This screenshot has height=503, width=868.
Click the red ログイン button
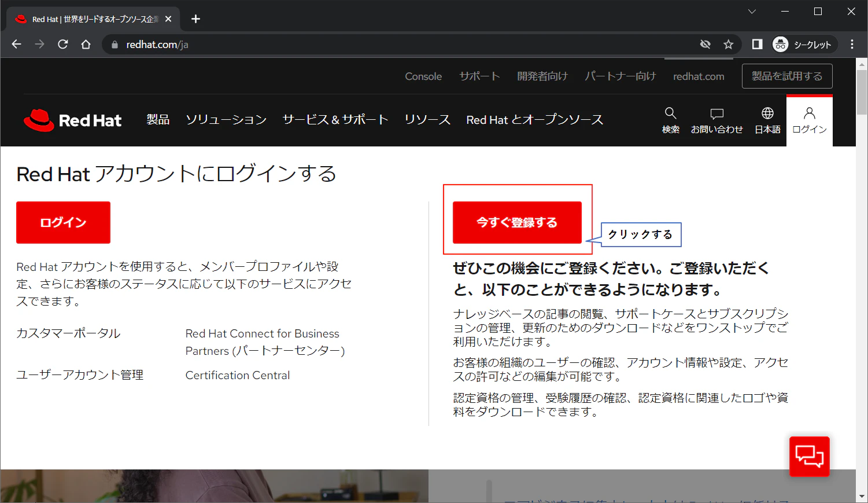click(63, 222)
